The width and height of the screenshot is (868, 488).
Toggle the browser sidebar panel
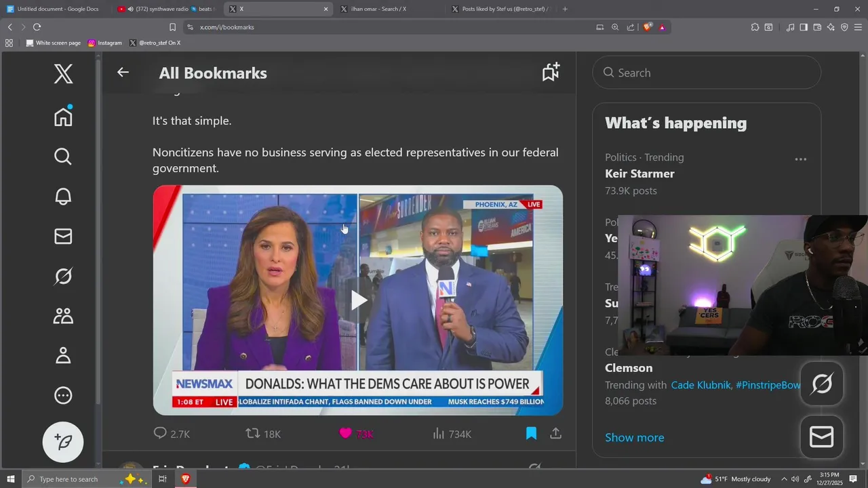click(804, 27)
